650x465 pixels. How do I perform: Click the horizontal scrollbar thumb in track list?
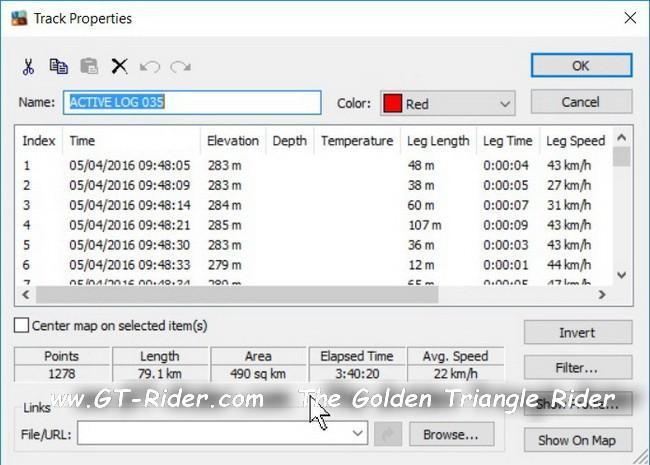[237, 295]
